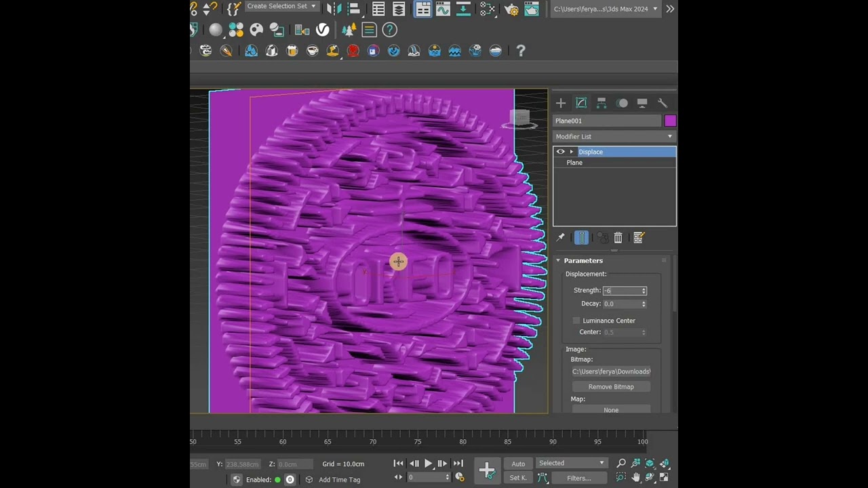Switch to the Hierarchy panel tab
The height and width of the screenshot is (488, 868).
[601, 103]
